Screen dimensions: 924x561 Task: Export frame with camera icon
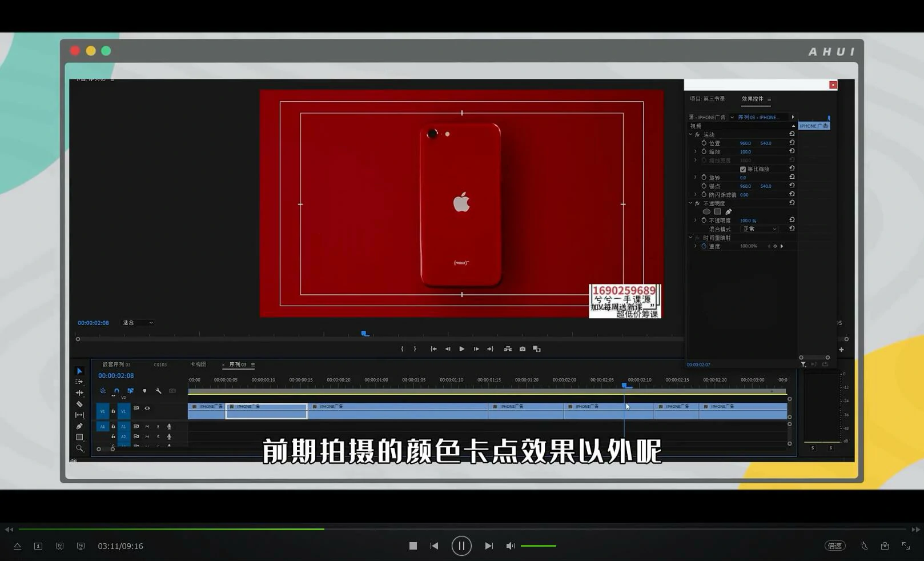(523, 349)
